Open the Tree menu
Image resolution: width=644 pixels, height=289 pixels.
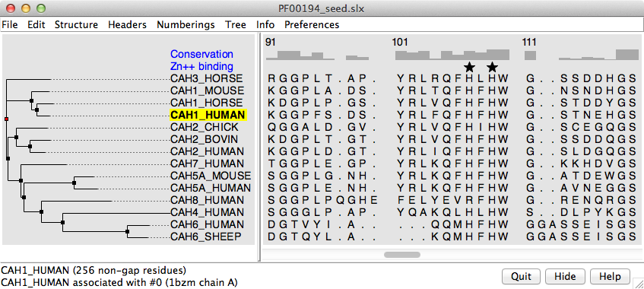[236, 24]
